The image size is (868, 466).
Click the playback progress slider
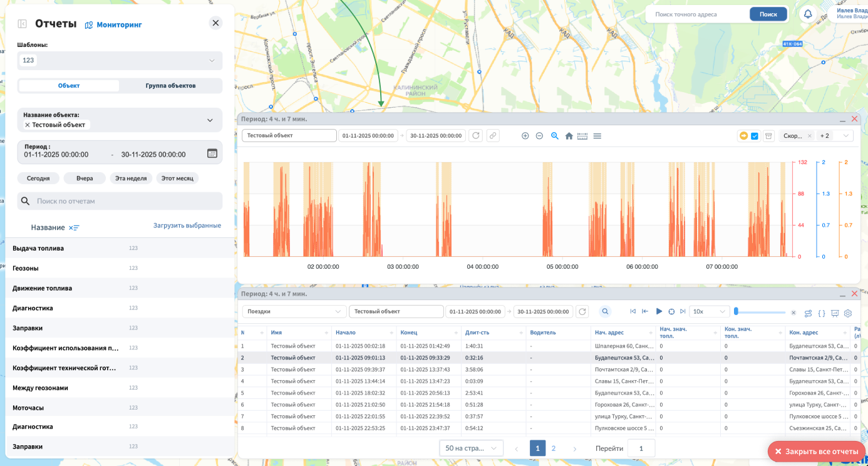[x=760, y=311]
